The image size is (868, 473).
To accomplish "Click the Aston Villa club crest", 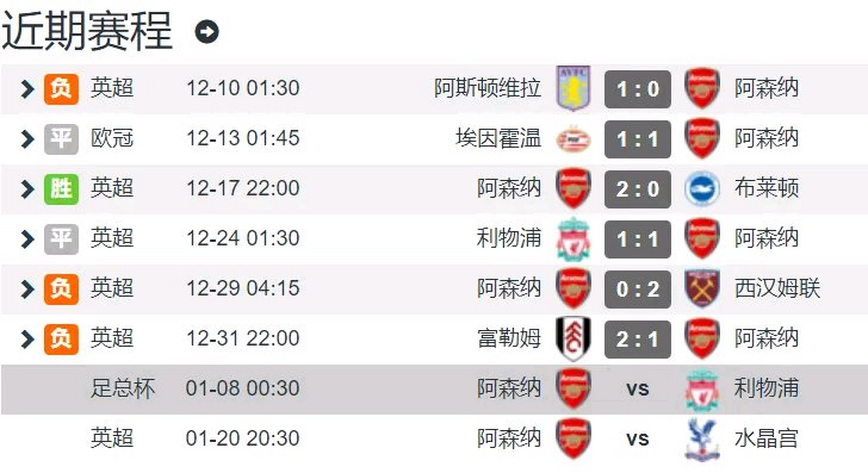I will point(573,88).
